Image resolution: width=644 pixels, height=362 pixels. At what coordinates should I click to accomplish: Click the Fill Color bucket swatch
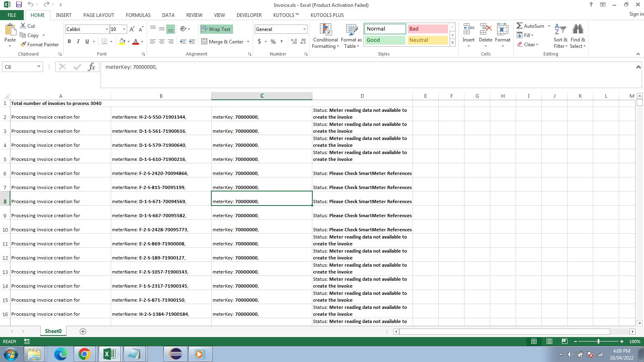point(122,41)
